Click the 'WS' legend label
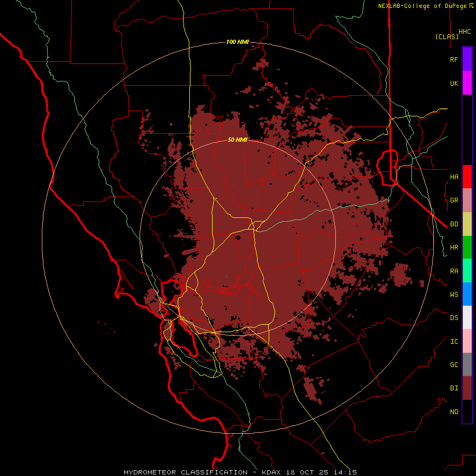This screenshot has height=476, width=476. click(454, 295)
